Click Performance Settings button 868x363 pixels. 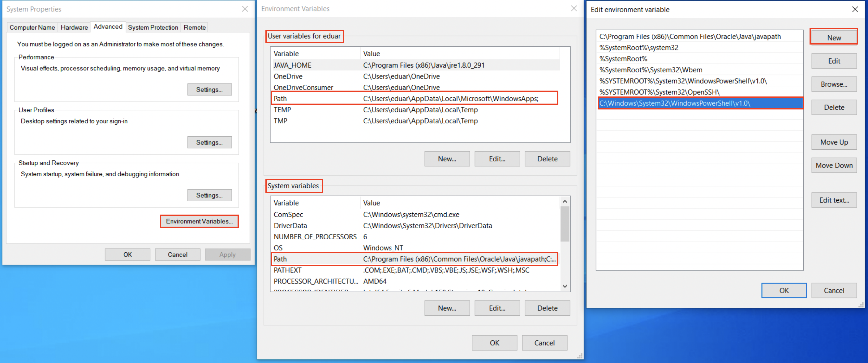coord(209,90)
